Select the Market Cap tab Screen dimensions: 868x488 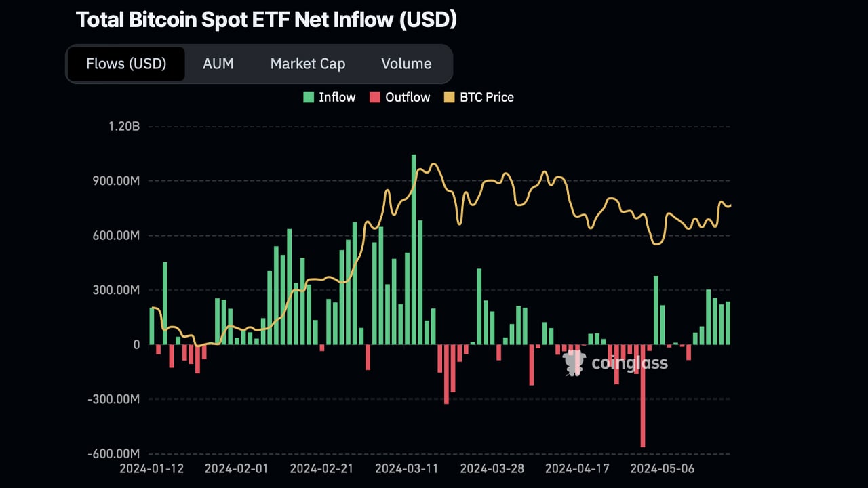(307, 64)
